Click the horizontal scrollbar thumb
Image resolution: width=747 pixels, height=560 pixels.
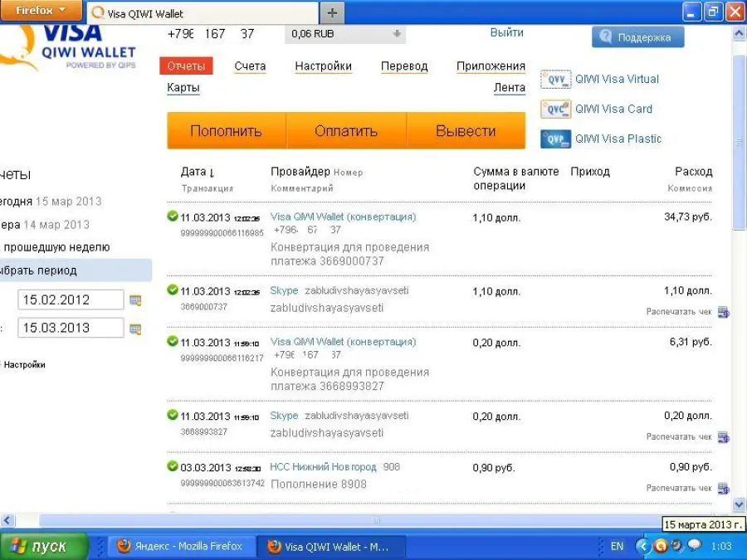coord(375,520)
